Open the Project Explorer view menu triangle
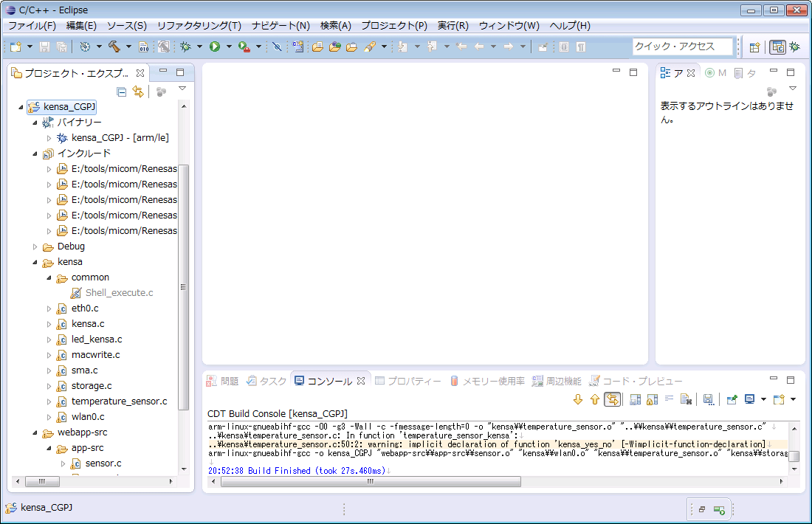The width and height of the screenshot is (812, 524). pos(182,89)
